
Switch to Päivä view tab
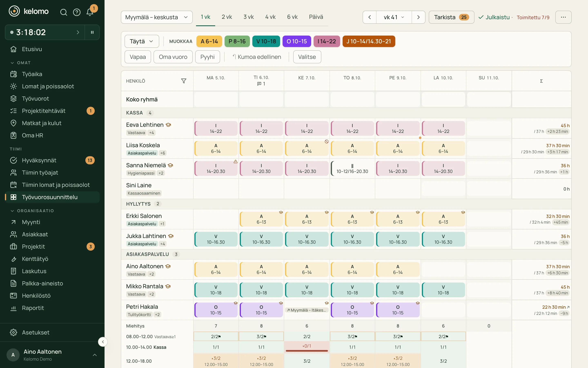(x=316, y=17)
